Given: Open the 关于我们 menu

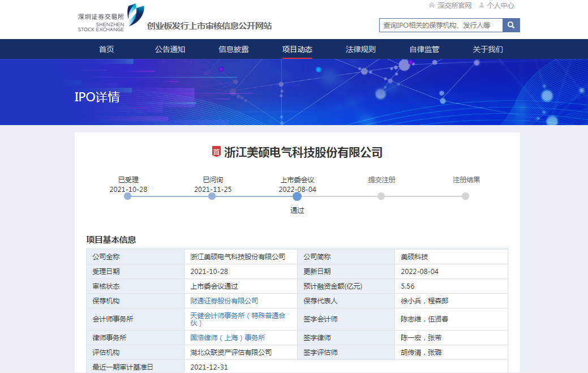Looking at the screenshot, I should pyautogui.click(x=488, y=49).
